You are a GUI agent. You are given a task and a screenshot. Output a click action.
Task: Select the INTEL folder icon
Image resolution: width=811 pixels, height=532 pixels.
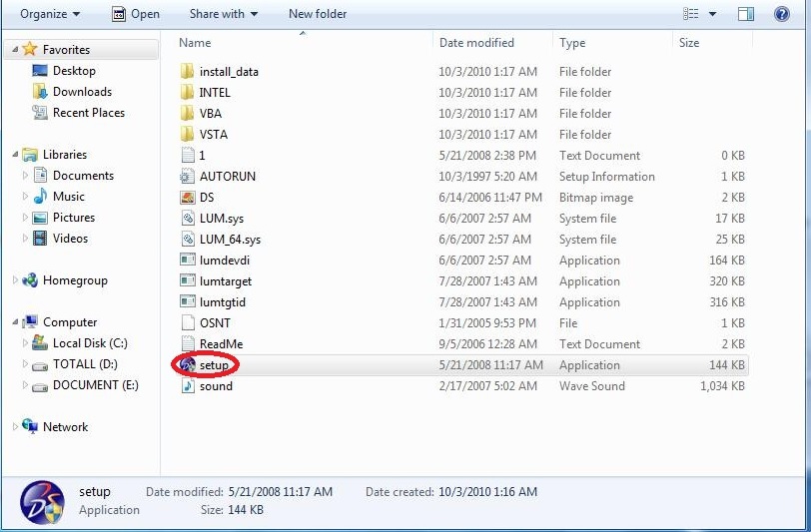(x=187, y=92)
